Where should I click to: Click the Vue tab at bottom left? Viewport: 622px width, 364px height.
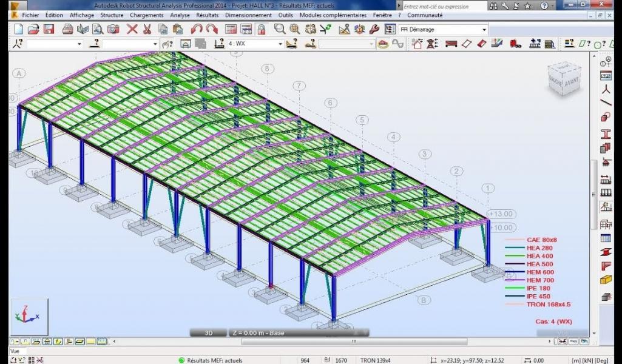[15, 350]
